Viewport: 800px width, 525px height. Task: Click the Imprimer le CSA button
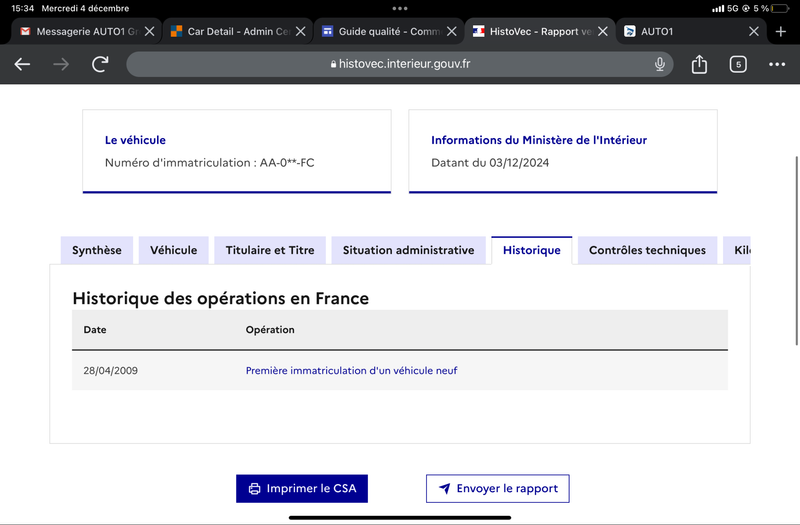coord(302,489)
